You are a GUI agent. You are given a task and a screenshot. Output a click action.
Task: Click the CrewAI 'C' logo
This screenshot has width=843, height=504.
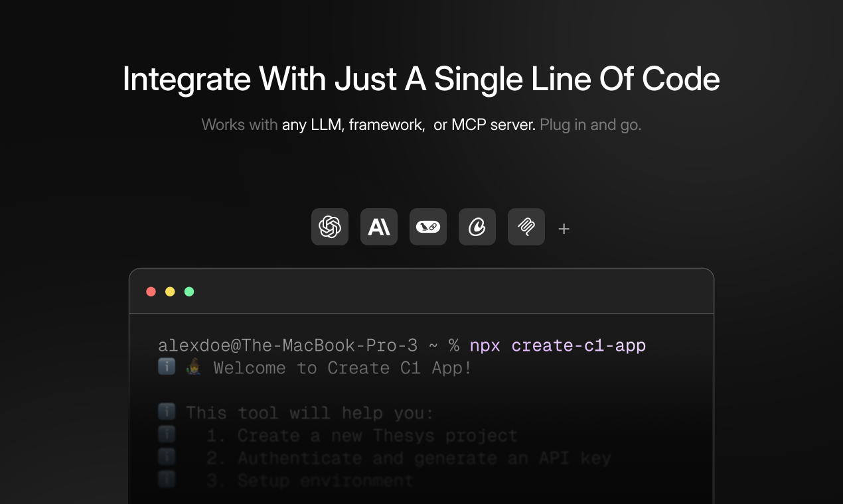click(x=477, y=227)
